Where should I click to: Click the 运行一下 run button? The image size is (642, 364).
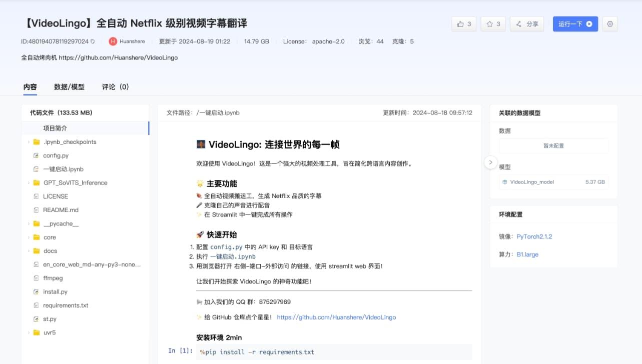[575, 23]
